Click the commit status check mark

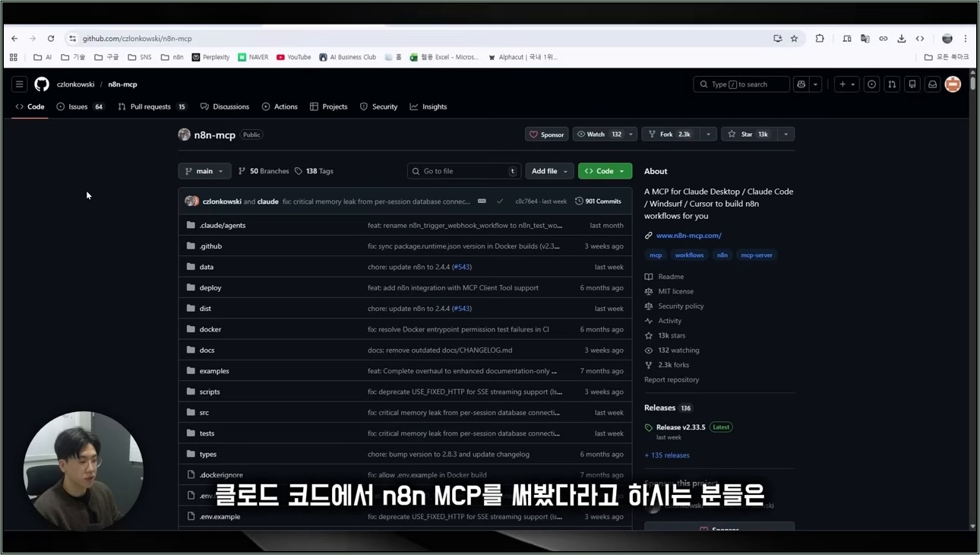(x=500, y=201)
